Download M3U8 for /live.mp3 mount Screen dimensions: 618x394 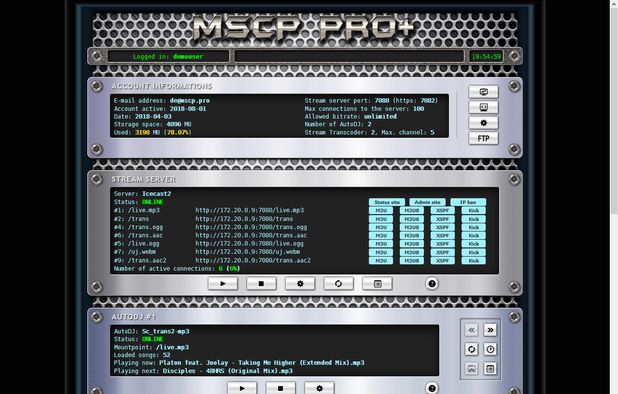411,210
